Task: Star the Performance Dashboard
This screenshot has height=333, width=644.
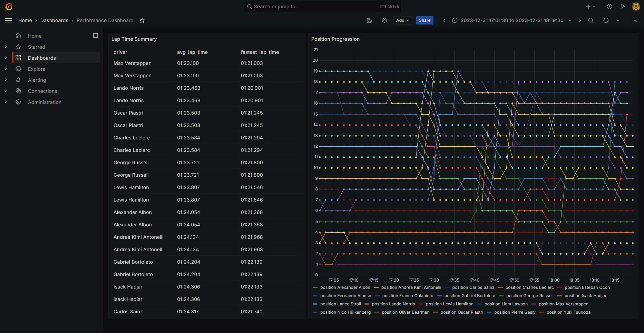Action: [x=142, y=20]
